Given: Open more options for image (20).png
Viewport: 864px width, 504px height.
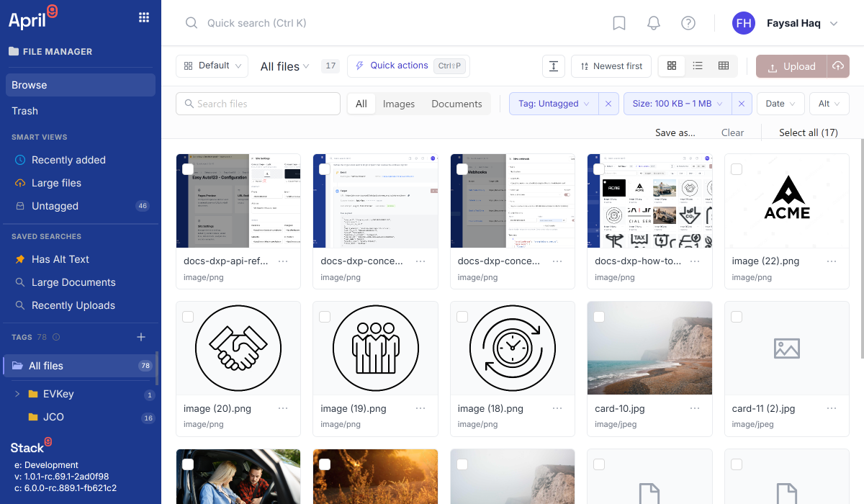Looking at the screenshot, I should coord(284,408).
